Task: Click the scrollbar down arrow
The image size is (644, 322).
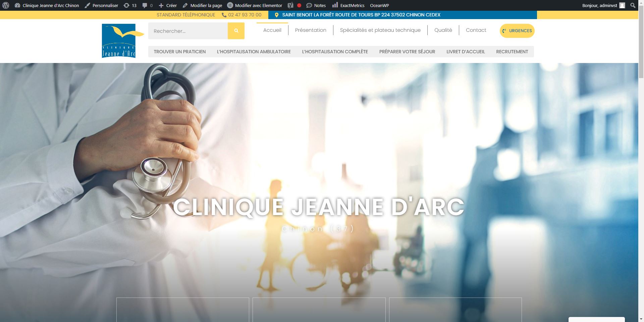Action: (x=641, y=319)
